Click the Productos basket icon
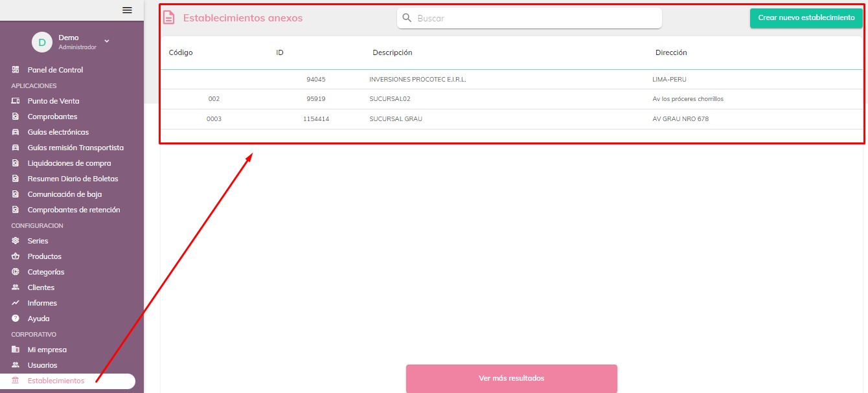 tap(16, 256)
